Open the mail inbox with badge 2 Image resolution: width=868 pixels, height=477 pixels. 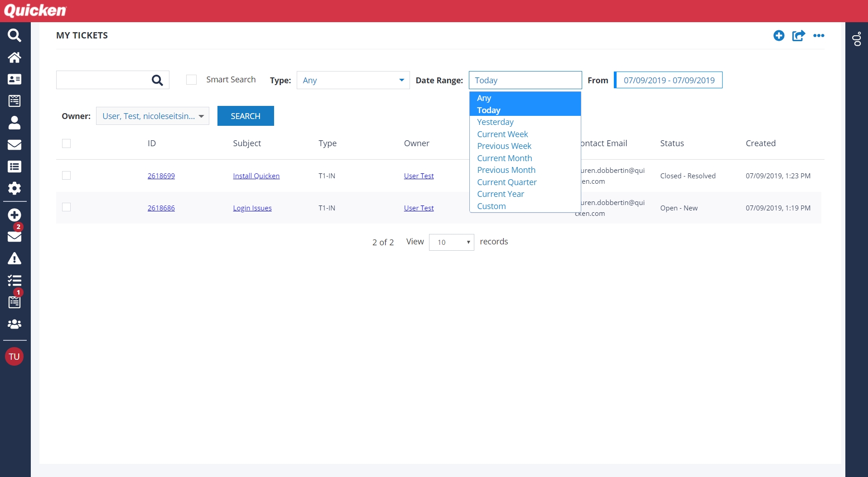(x=14, y=236)
